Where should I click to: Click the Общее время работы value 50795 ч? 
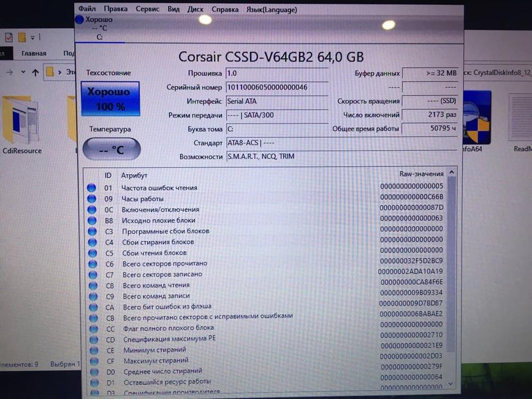(430, 128)
